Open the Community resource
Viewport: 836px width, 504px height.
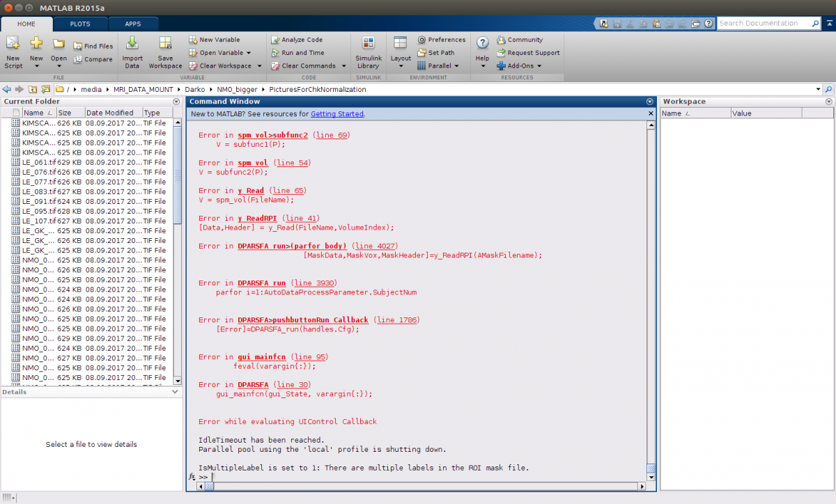(x=520, y=40)
